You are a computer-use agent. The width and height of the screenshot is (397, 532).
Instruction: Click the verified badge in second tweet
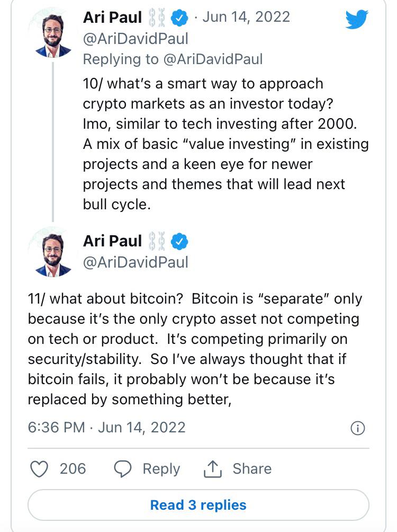point(181,242)
